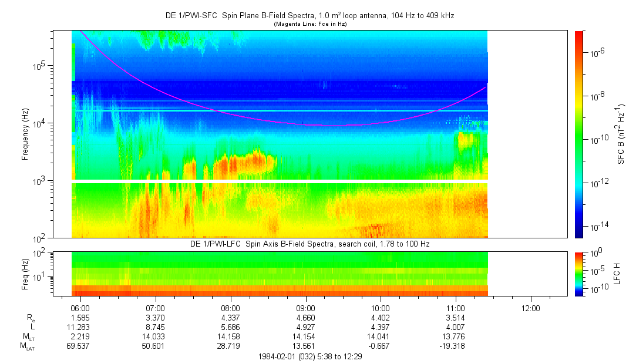
Task: Click the white data gap near 10³ Hz
Action: click(x=280, y=181)
